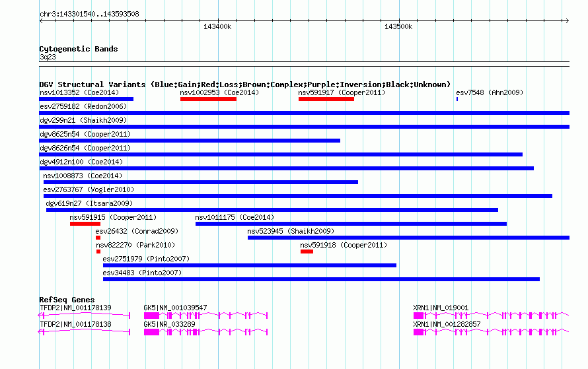Click the blue bar under esv2759182 (Redon2006)
Image resolution: width=588 pixels, height=369 pixels.
304,113
